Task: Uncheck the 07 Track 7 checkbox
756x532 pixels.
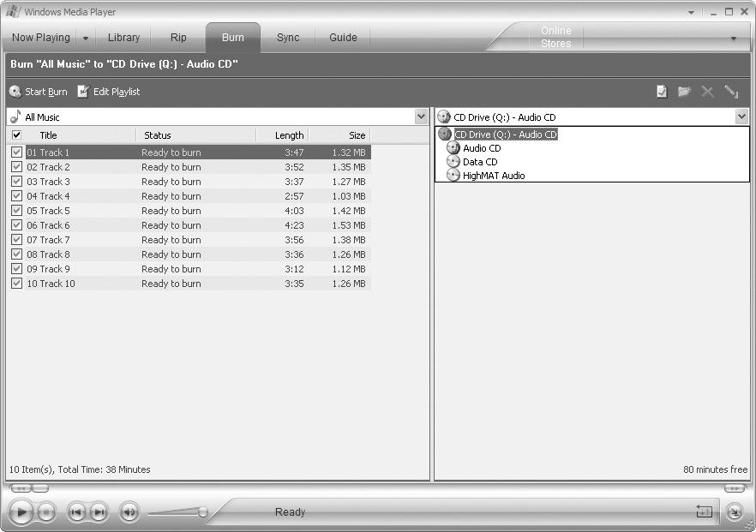Action: tap(16, 240)
